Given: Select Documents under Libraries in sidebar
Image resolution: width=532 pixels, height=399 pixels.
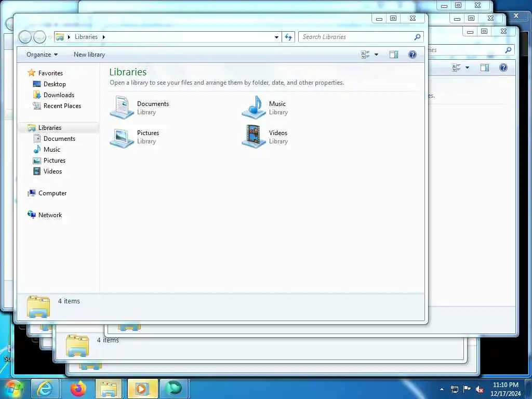Looking at the screenshot, I should click(x=59, y=138).
